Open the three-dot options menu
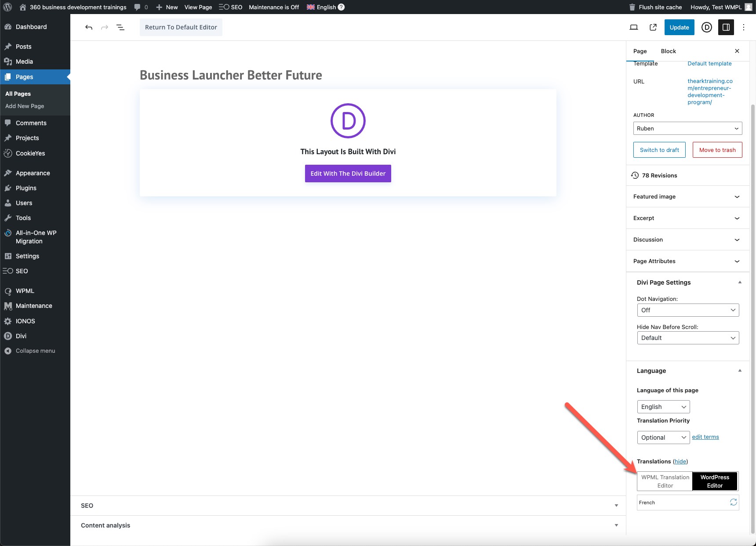 pyautogui.click(x=744, y=27)
